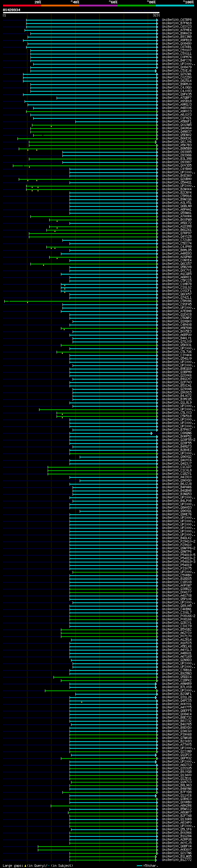
Task: Select label UniRef100_B6KE91
Action: pyautogui.click(x=177, y=139)
